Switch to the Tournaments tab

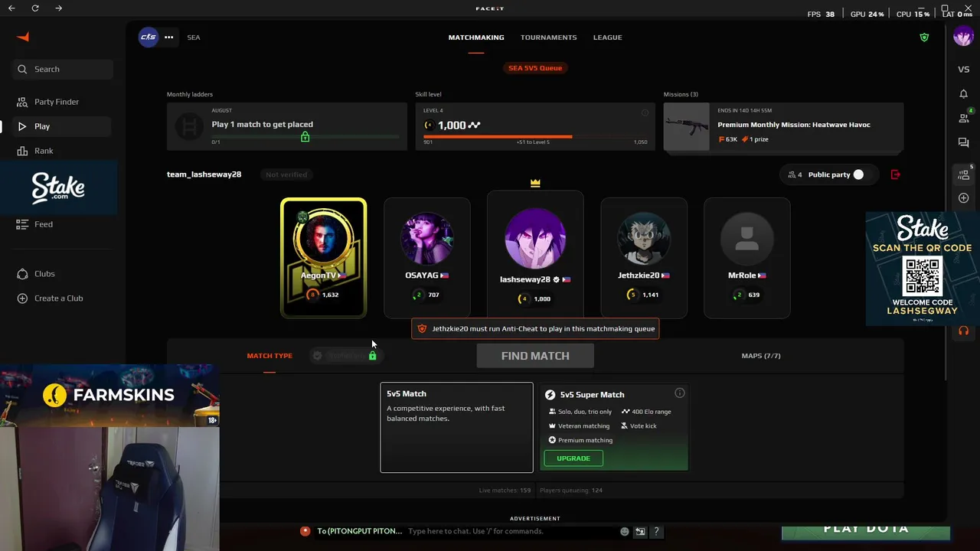549,37
